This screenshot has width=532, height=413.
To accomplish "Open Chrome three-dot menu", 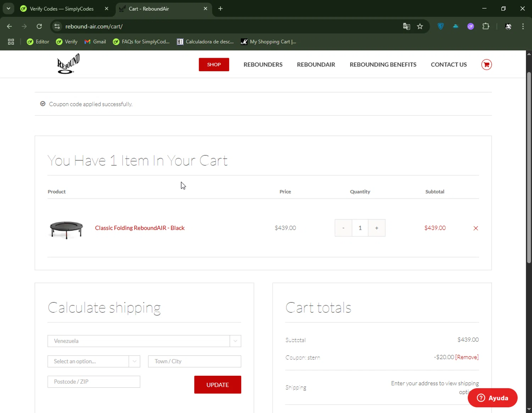I will [x=523, y=26].
